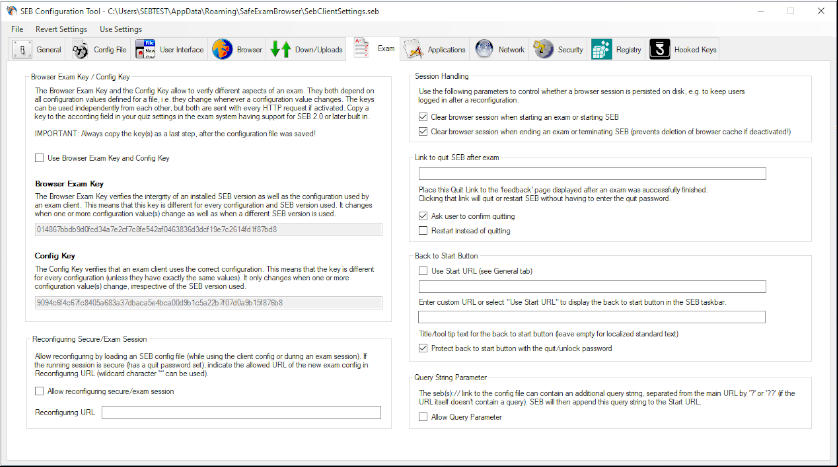The image size is (838, 467).
Task: Focus the back to start tooltip text field
Action: (592, 317)
